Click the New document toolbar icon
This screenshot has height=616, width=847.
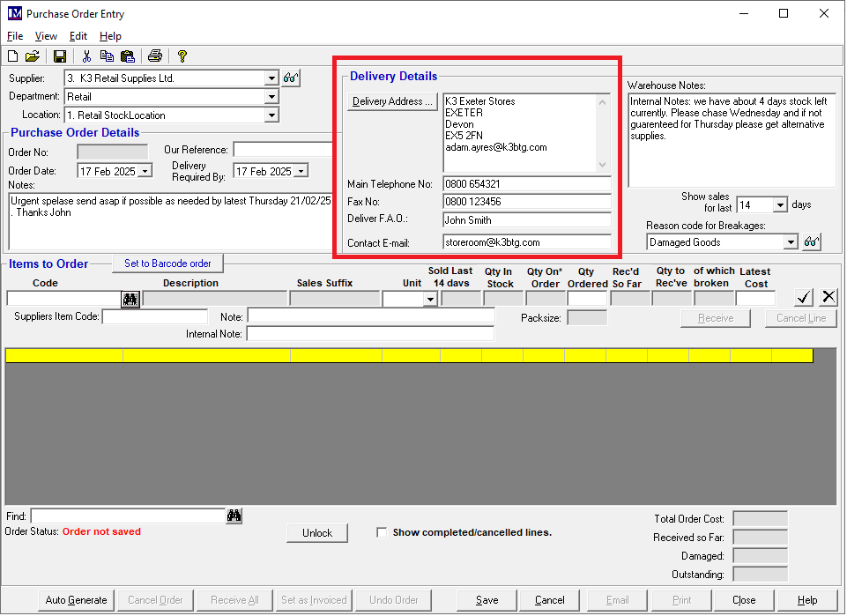13,56
